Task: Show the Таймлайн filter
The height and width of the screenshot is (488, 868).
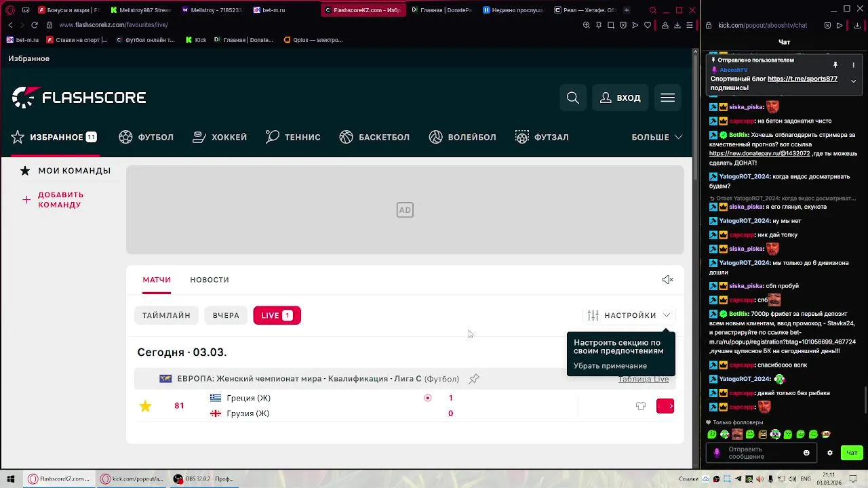Action: [x=166, y=315]
